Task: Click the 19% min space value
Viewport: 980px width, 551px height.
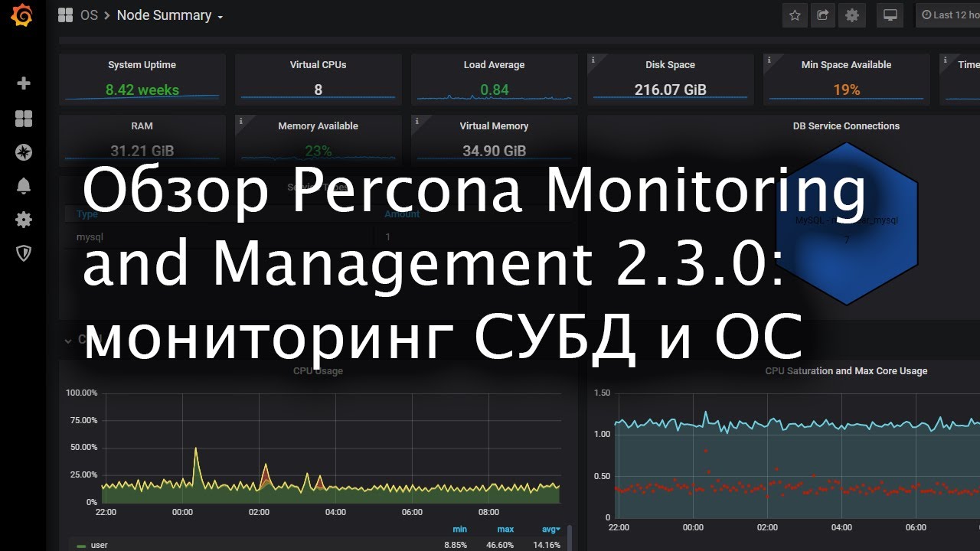Action: pyautogui.click(x=846, y=90)
